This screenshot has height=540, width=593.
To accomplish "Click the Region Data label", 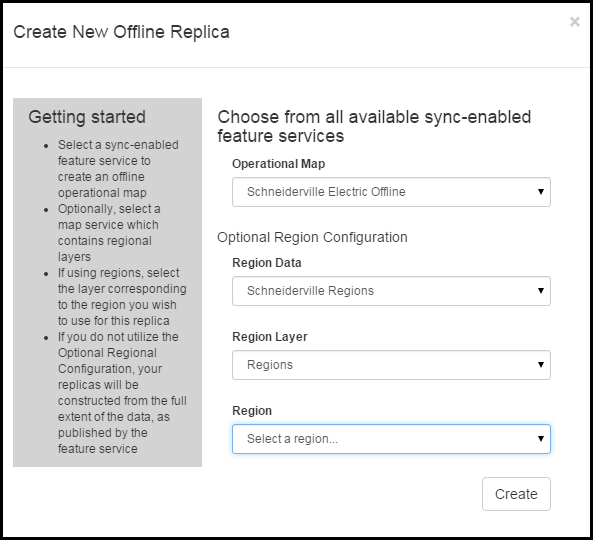I will [x=267, y=262].
